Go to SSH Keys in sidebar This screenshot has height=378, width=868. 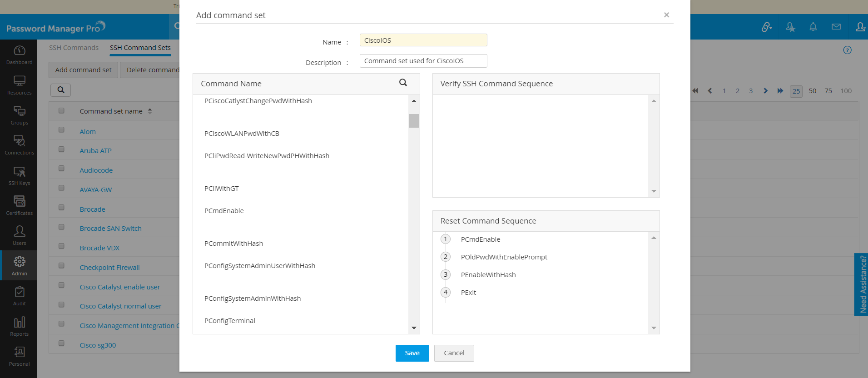pos(19,175)
